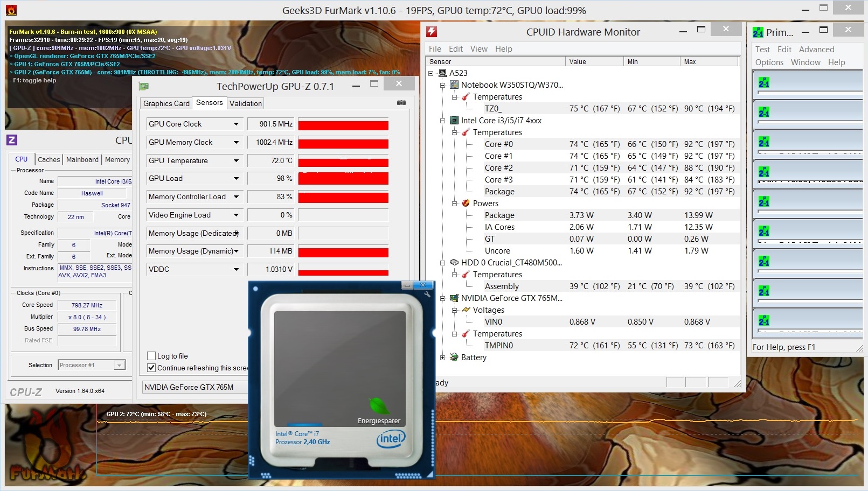This screenshot has width=868, height=491.
Task: Click the Notebook W350STQ motherboard icon
Action: click(x=454, y=85)
